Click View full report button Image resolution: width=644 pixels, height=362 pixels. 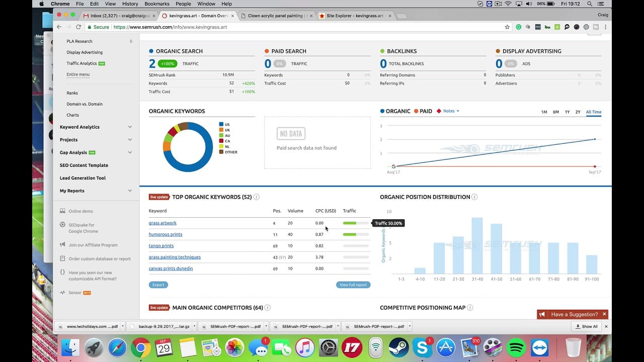click(x=353, y=285)
